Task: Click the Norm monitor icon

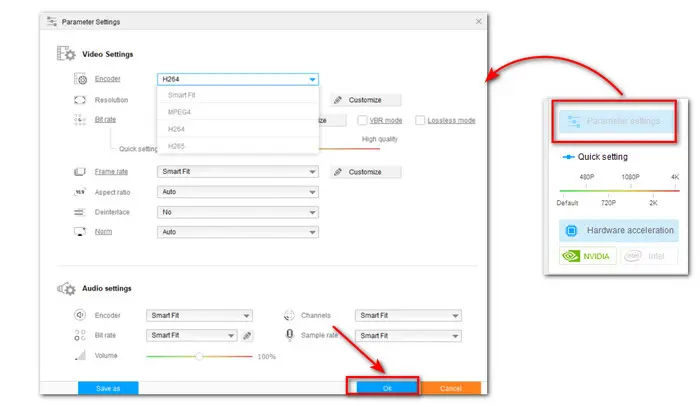Action: click(80, 232)
